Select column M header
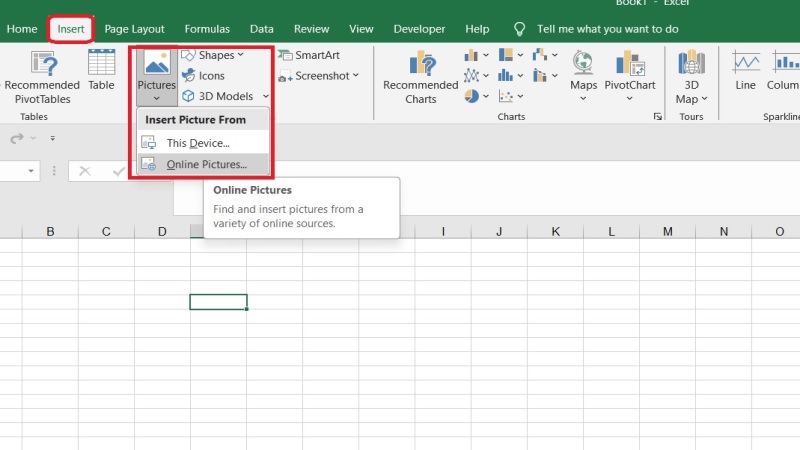 (x=667, y=232)
